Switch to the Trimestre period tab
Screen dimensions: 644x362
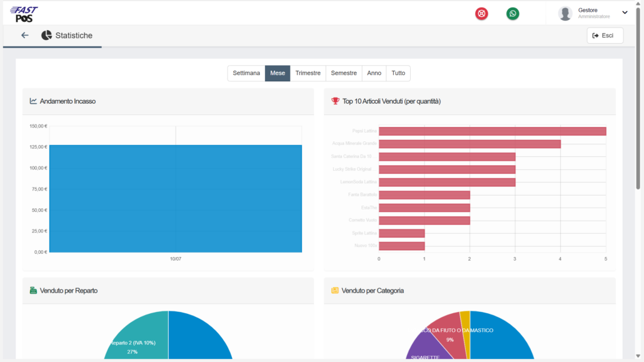[x=308, y=73]
